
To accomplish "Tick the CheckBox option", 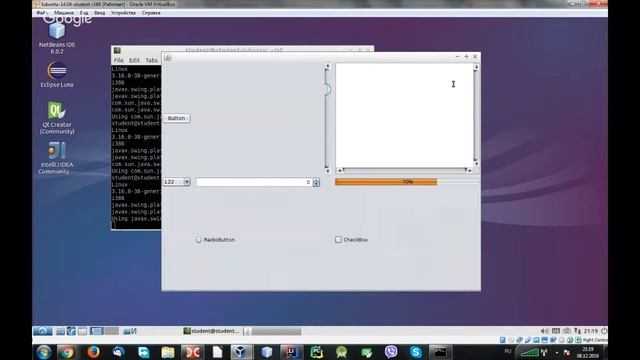I will (351, 240).
